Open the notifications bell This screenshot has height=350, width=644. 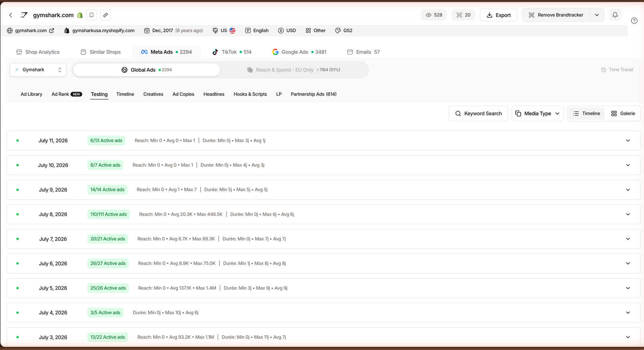coord(615,15)
